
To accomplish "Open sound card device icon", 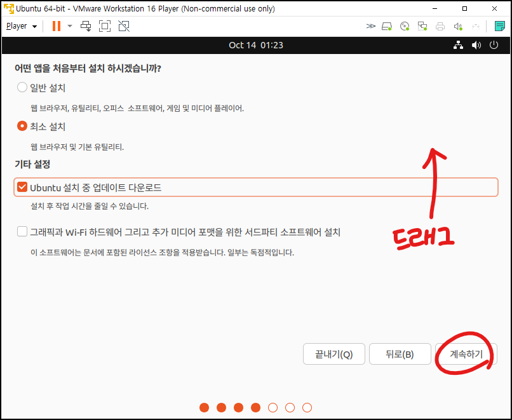I will coord(458,26).
